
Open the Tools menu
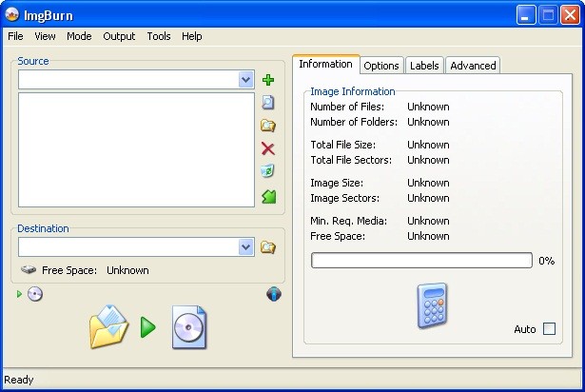(159, 36)
